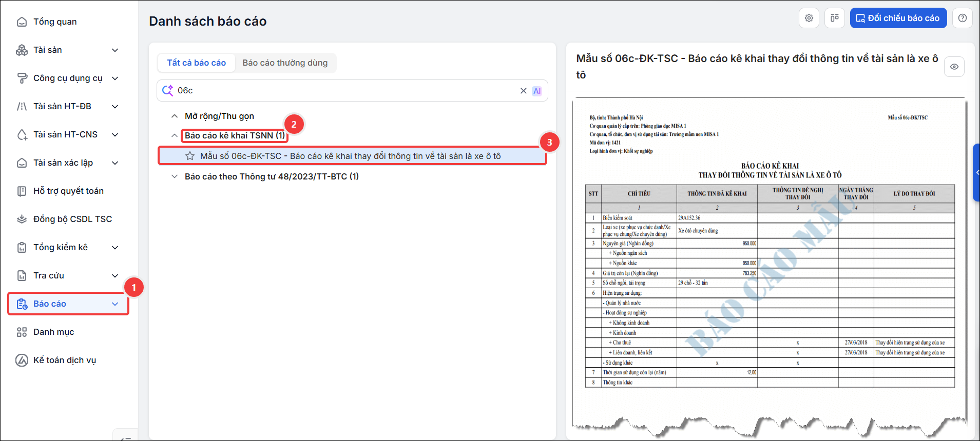980x441 pixels.
Task: Click the Tài sản HT-CNS water icon
Action: point(22,134)
